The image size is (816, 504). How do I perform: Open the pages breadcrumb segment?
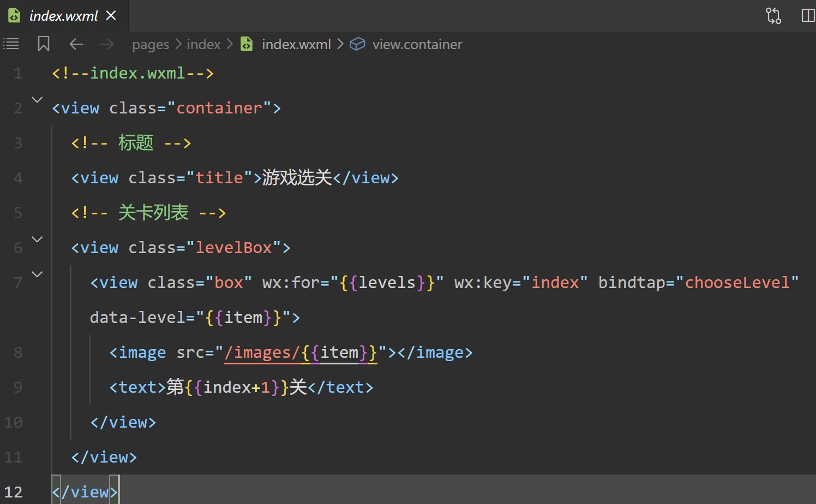(151, 45)
